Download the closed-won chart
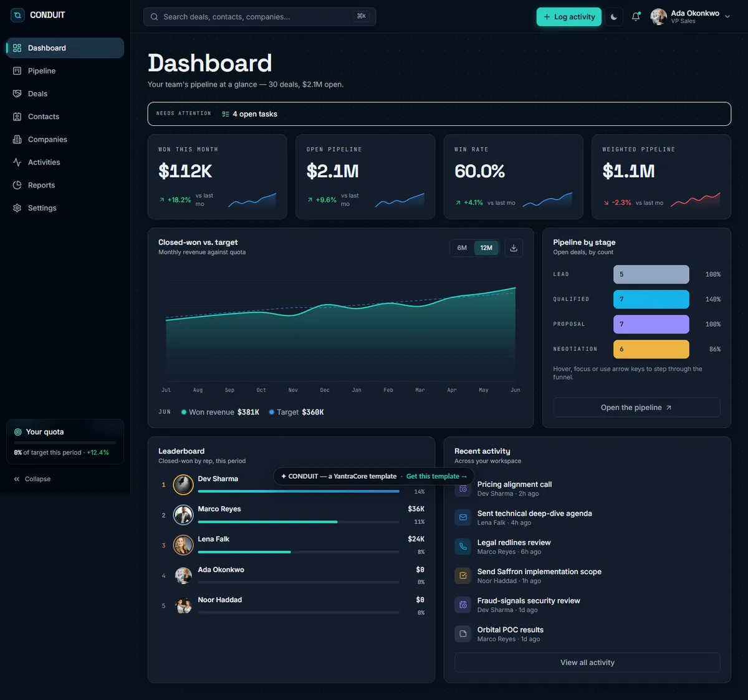Viewport: 748px width, 700px height. pos(514,248)
